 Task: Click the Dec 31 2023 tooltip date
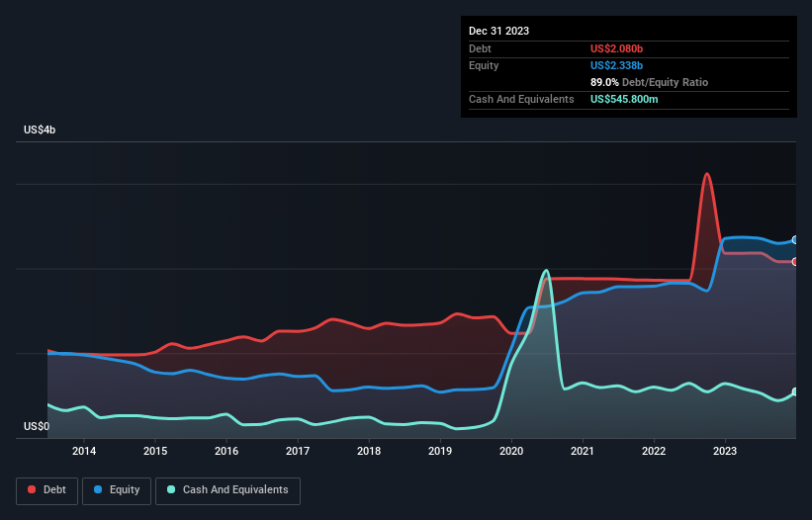[x=498, y=31]
